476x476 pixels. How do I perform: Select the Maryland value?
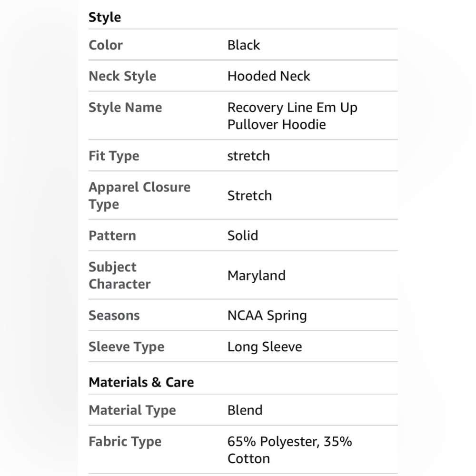257,276
